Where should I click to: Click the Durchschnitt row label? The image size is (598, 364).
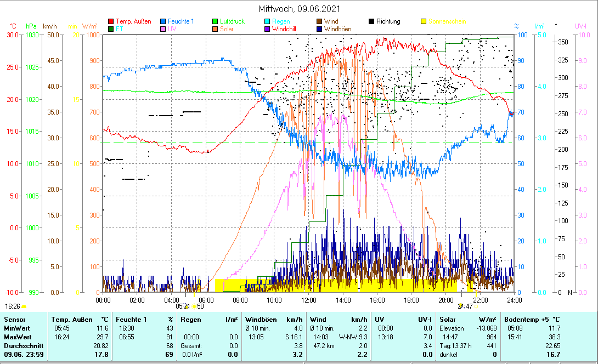22,346
